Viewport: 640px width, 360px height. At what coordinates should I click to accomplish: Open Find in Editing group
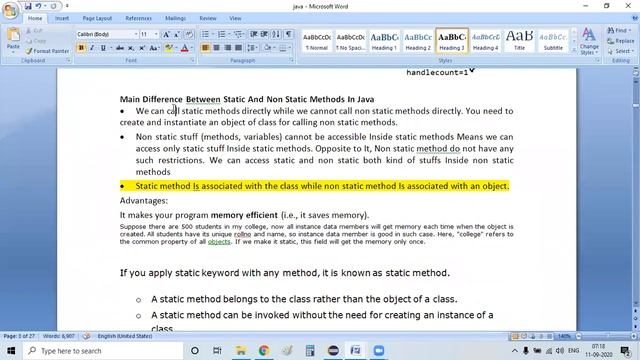point(618,31)
